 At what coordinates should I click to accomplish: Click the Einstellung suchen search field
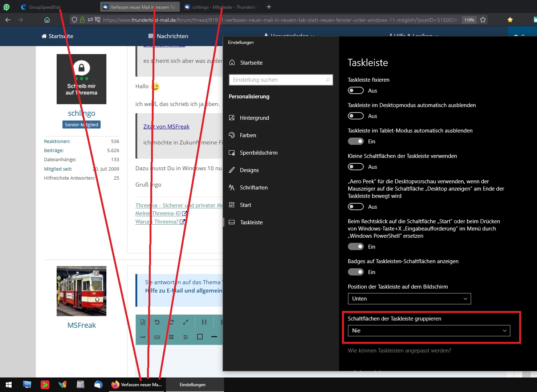281,80
